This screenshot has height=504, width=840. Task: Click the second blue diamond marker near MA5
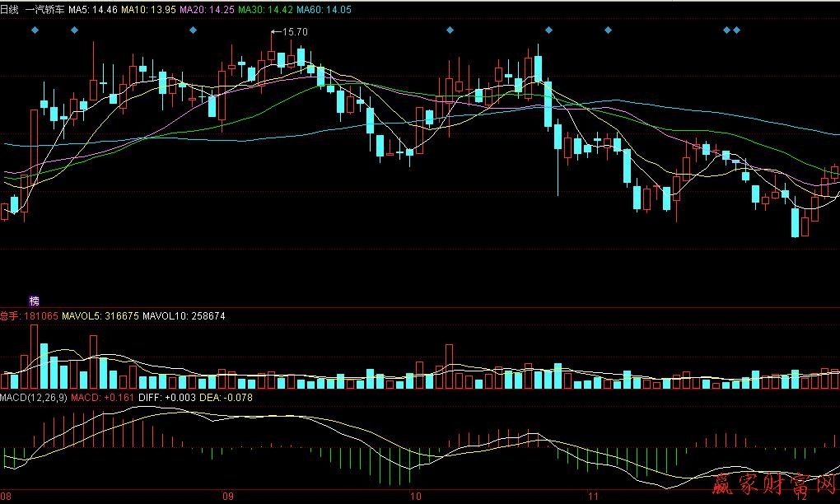pyautogui.click(x=74, y=30)
